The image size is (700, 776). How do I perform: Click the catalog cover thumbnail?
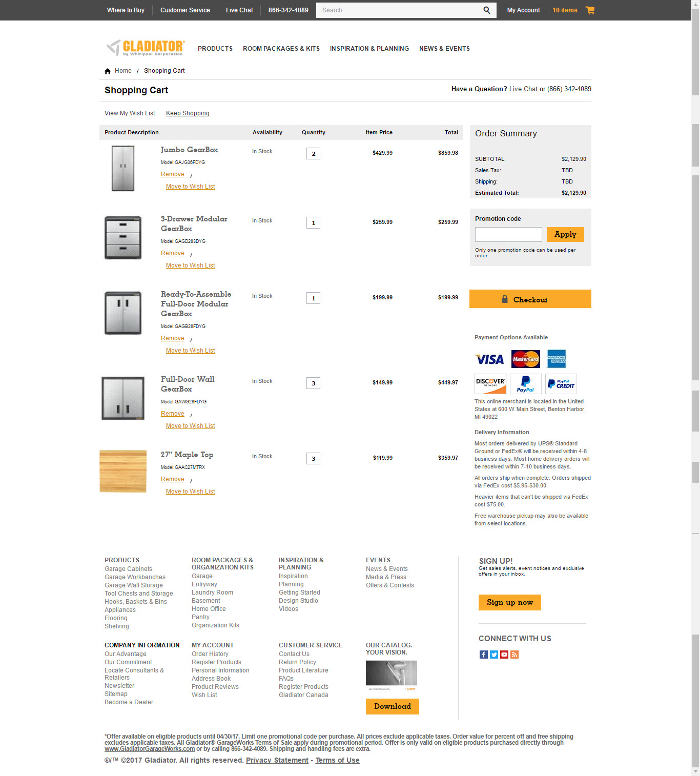pos(392,676)
